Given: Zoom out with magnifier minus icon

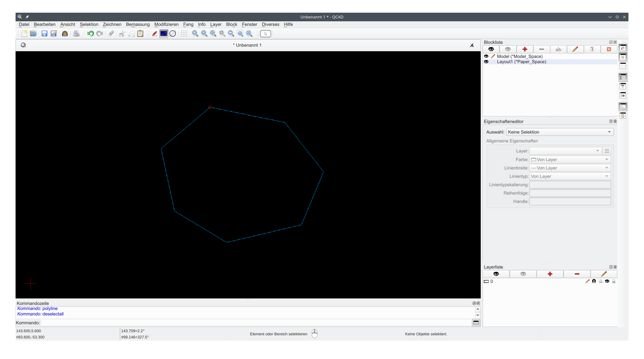Looking at the screenshot, I should coord(204,34).
